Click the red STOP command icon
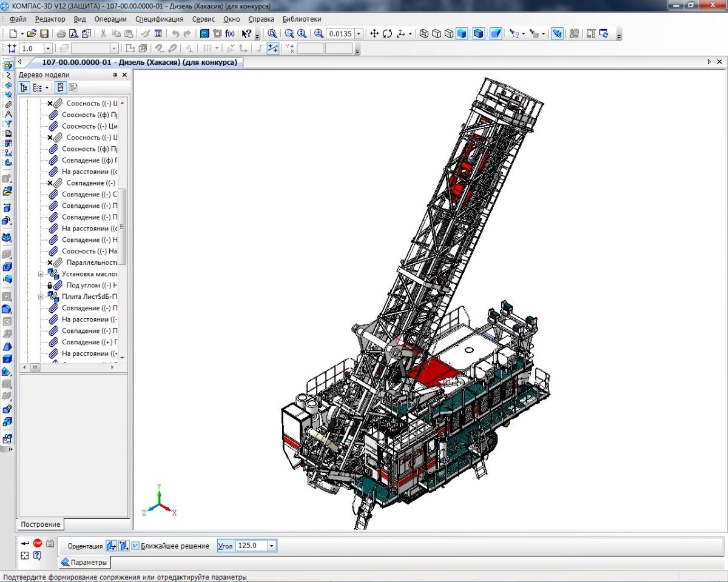The width and height of the screenshot is (728, 582). pos(38,543)
